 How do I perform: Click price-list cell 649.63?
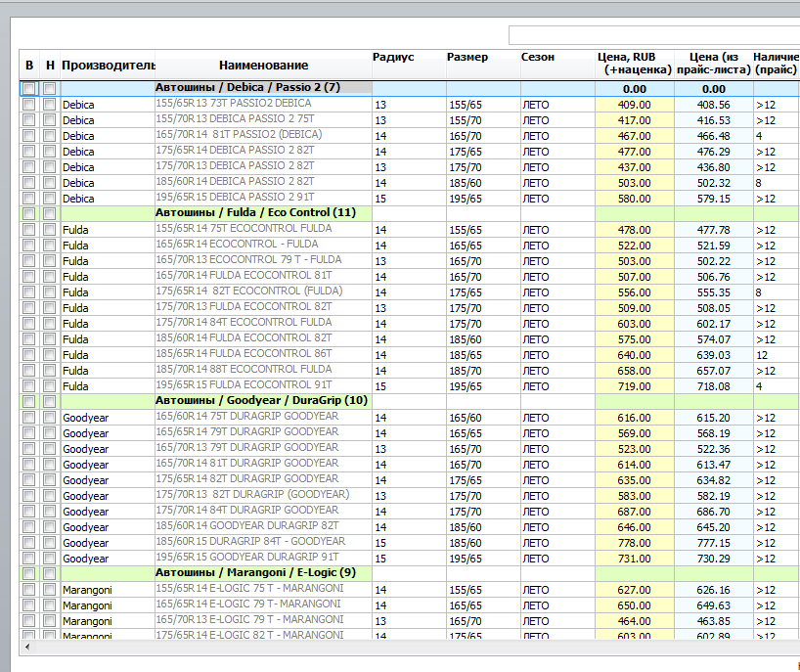713,605
